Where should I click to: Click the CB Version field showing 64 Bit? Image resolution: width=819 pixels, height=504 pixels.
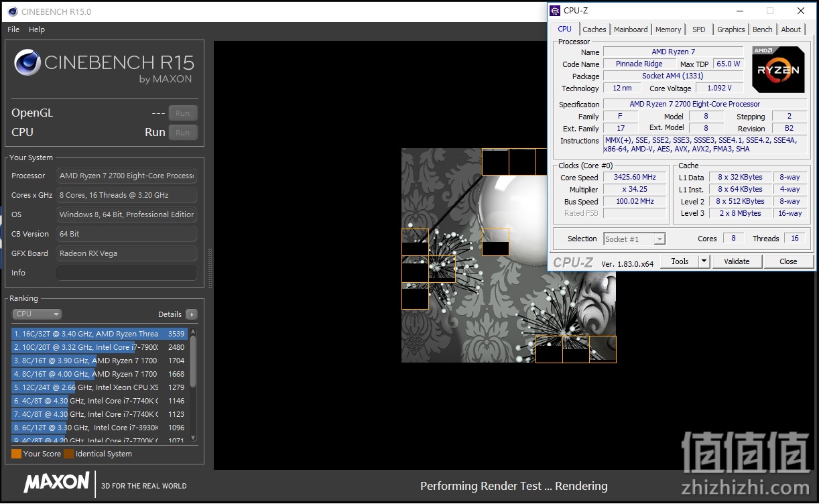[127, 234]
